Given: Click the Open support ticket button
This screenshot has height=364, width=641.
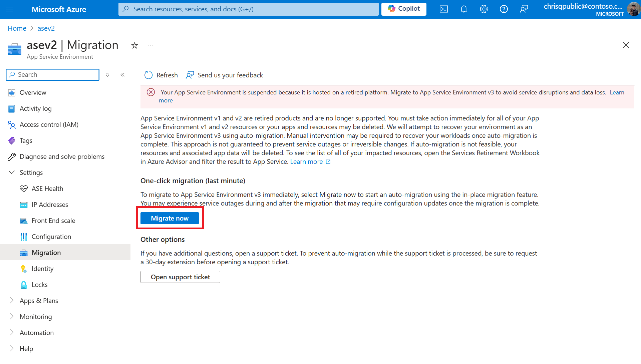Looking at the screenshot, I should pos(180,276).
